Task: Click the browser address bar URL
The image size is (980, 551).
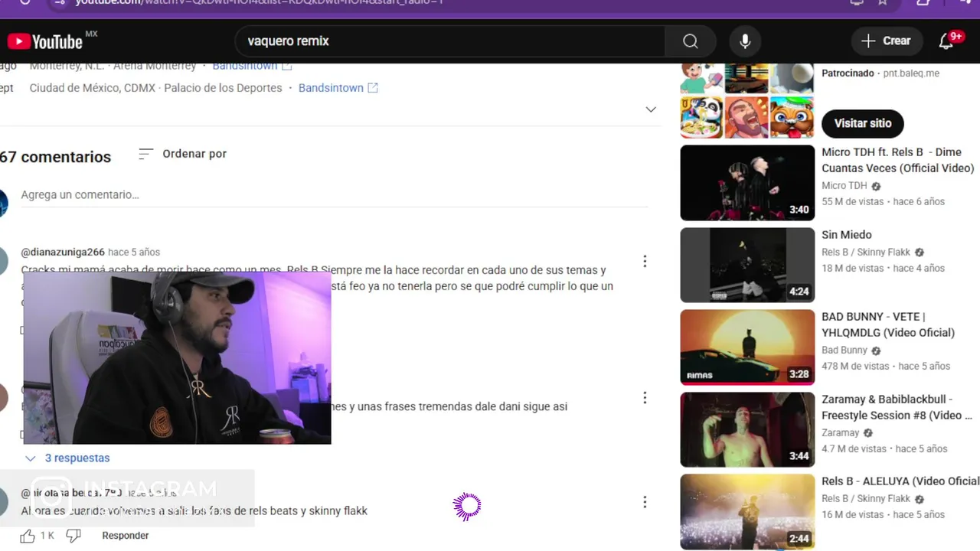Action: coord(260,2)
